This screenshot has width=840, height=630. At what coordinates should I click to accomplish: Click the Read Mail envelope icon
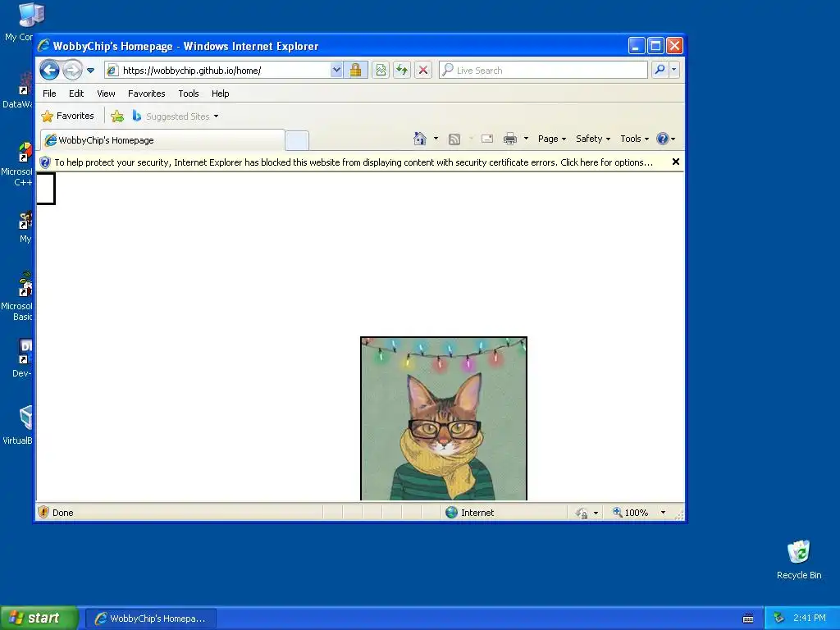(487, 139)
